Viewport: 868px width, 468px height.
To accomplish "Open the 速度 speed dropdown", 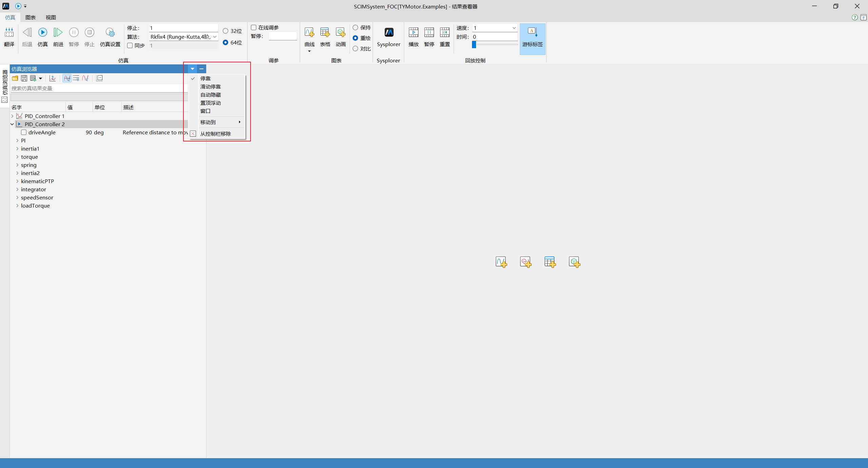I will (x=514, y=28).
